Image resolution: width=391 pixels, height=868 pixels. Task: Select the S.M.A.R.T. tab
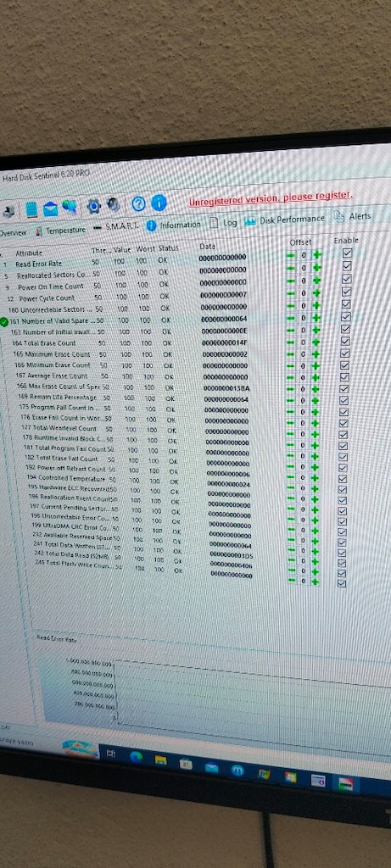[x=115, y=227]
